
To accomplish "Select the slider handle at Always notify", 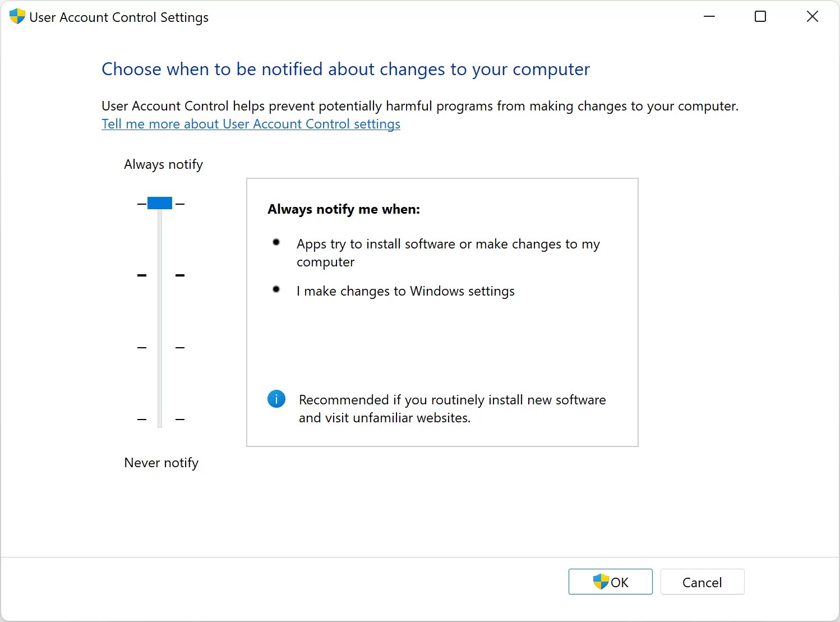I will [x=160, y=202].
